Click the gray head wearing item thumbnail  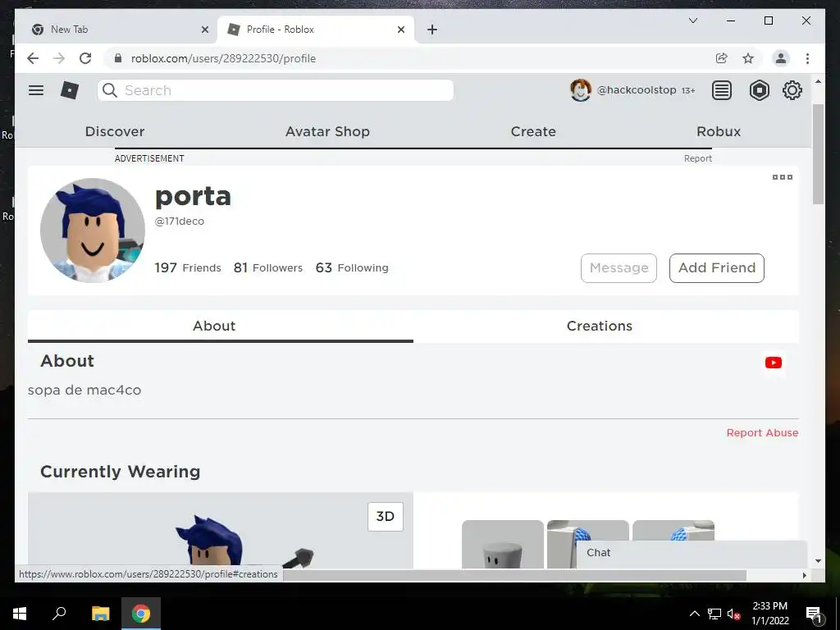(x=503, y=545)
